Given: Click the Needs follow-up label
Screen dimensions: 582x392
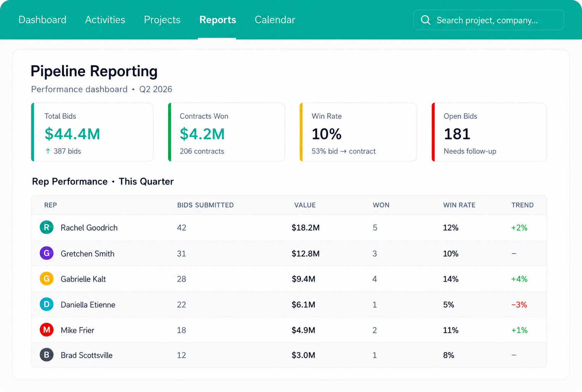Looking at the screenshot, I should pyautogui.click(x=470, y=151).
